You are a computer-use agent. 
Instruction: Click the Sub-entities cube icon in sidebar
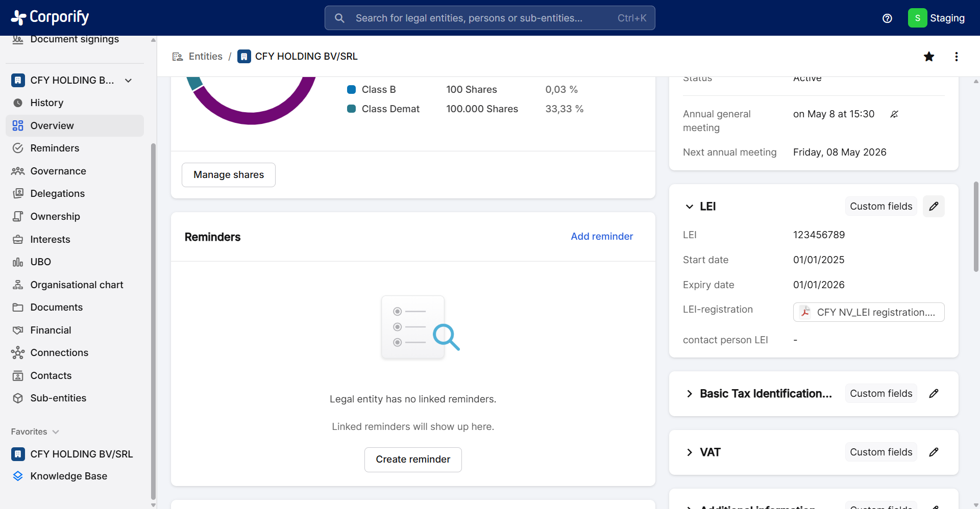18,398
